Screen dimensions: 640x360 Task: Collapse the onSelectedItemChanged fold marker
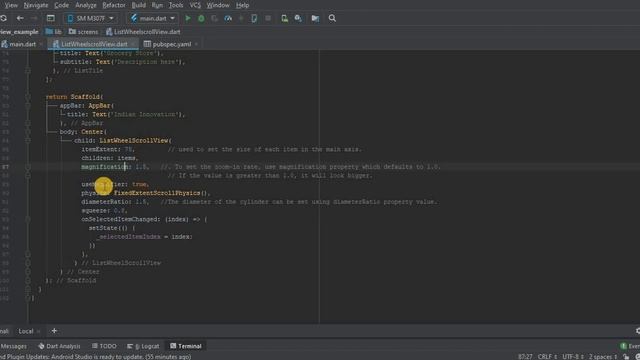click(x=28, y=219)
